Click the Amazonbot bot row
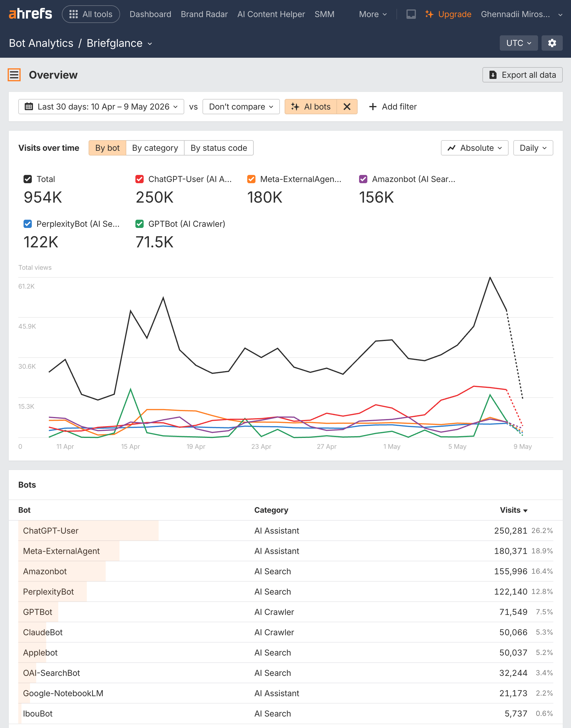 (285, 571)
